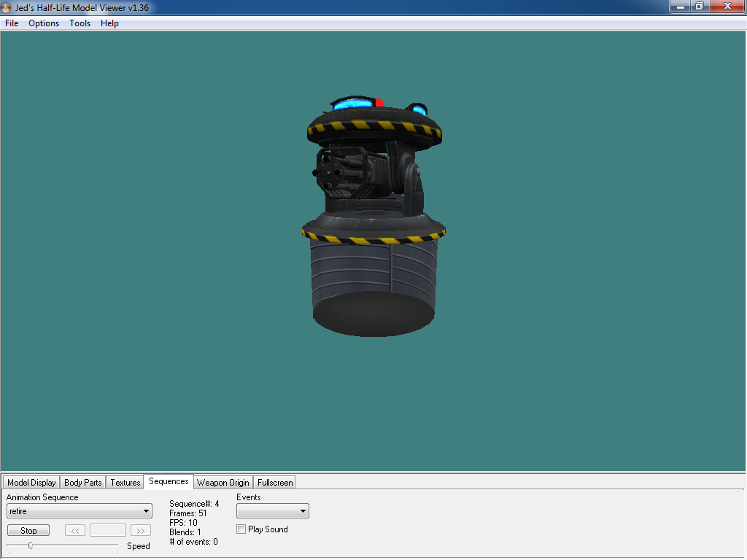Switch to the Model Display tab
Screen dimensions: 747x560
tap(31, 483)
